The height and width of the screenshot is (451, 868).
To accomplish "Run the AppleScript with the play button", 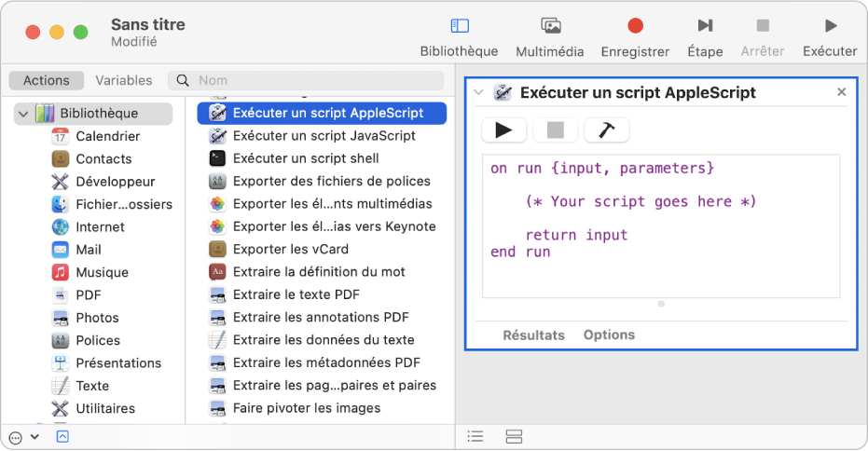I will tap(503, 130).
